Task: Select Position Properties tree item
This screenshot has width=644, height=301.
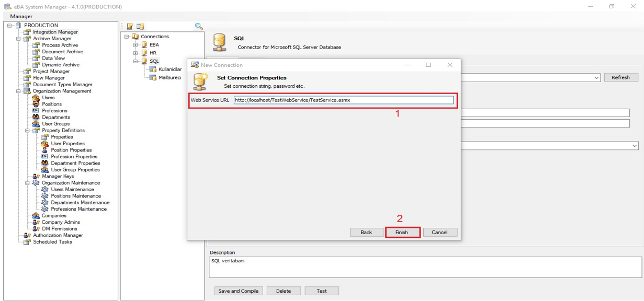Action: [x=71, y=150]
